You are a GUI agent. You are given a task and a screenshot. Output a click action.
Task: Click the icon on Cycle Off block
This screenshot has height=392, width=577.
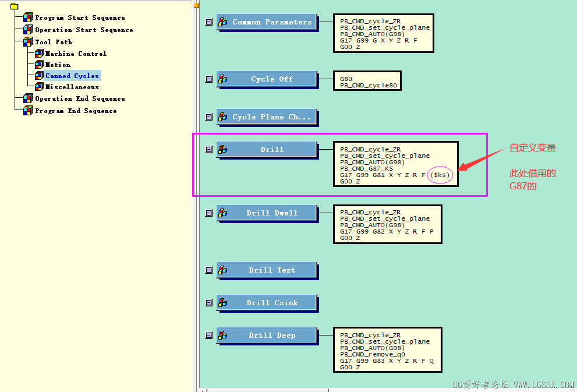[222, 79]
